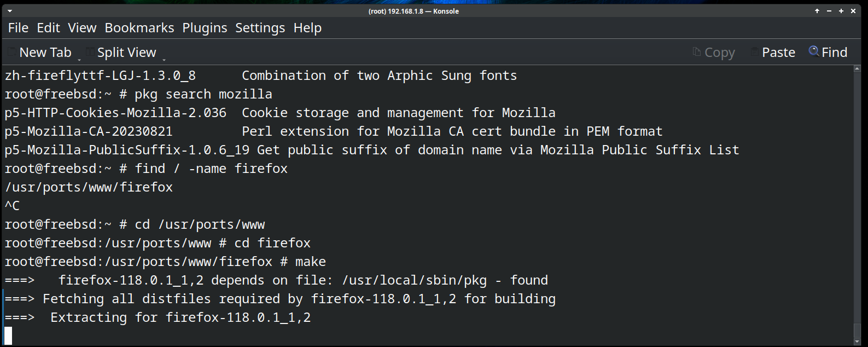
Task: Click the Konsole window title text
Action: tap(413, 11)
